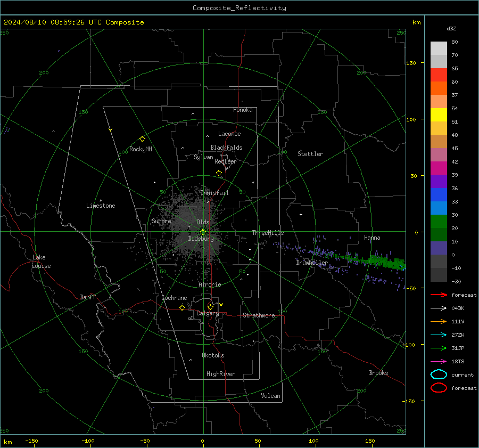Click the Strathmore label
Screen dimensions: 479x448
click(259, 315)
